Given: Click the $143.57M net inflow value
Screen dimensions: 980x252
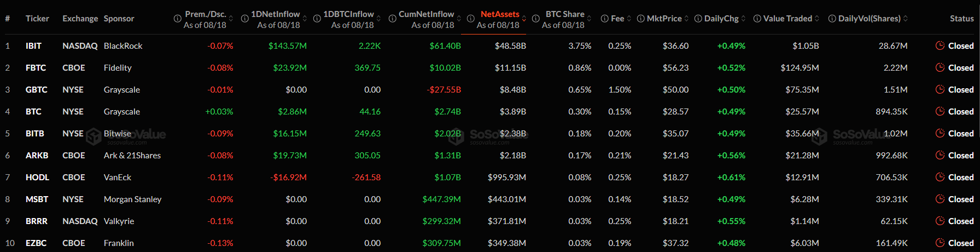Looking at the screenshot, I should pyautogui.click(x=288, y=46).
